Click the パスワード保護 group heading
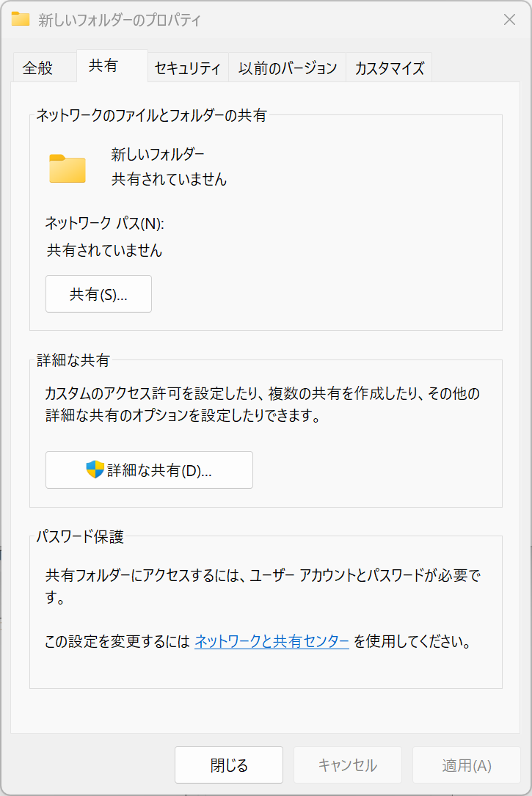The image size is (532, 796). click(80, 536)
